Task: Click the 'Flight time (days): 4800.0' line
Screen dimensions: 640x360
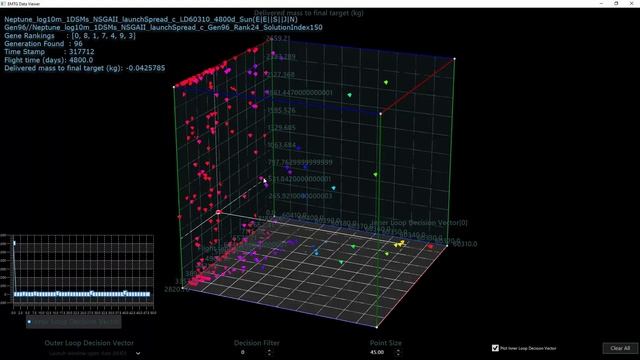Action: (x=49, y=60)
